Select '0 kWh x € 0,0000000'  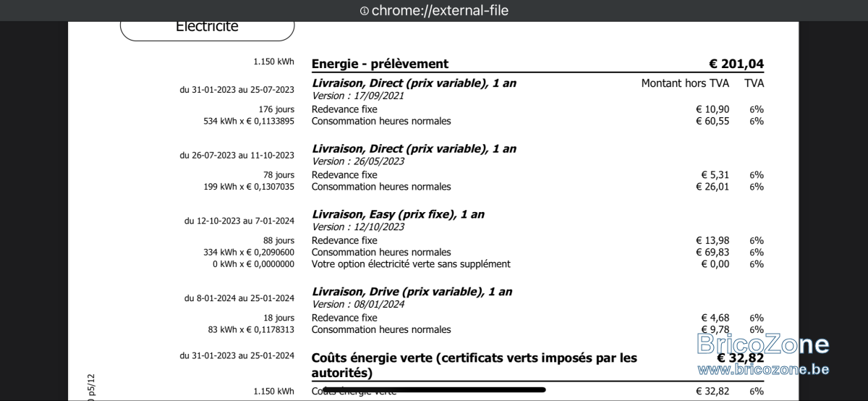(x=254, y=264)
